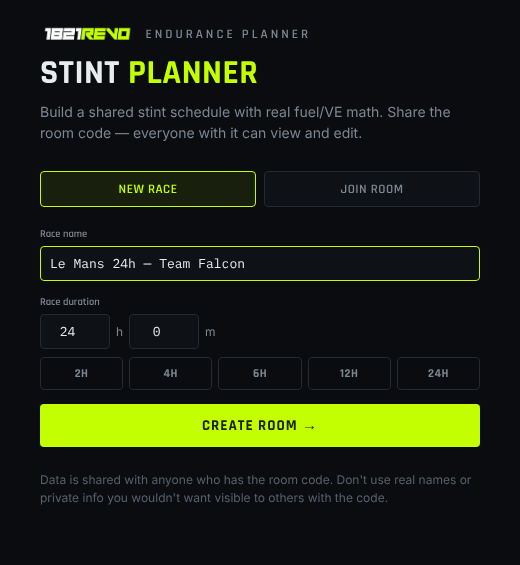520x565 pixels.
Task: Select the New Race tab
Action: tap(148, 189)
